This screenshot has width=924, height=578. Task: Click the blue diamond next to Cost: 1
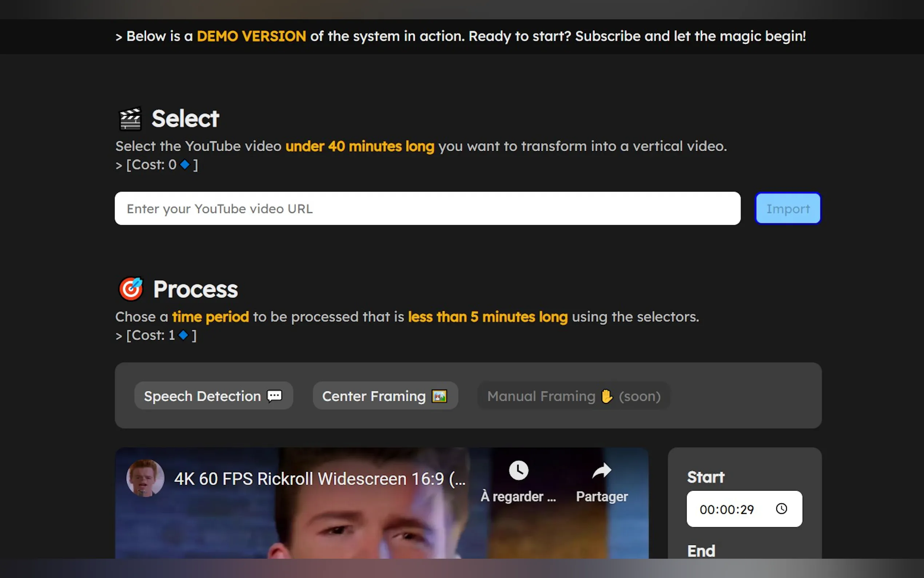(x=183, y=335)
